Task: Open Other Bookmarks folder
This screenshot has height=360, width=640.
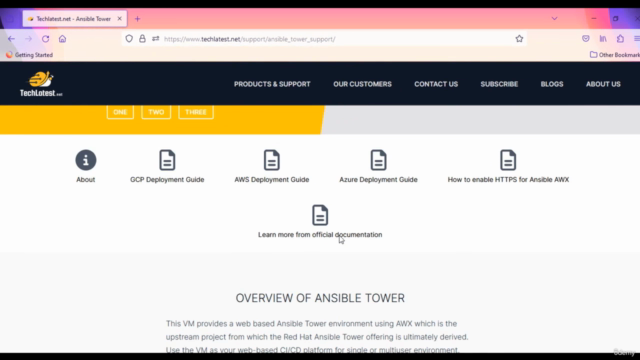Action: (615, 55)
